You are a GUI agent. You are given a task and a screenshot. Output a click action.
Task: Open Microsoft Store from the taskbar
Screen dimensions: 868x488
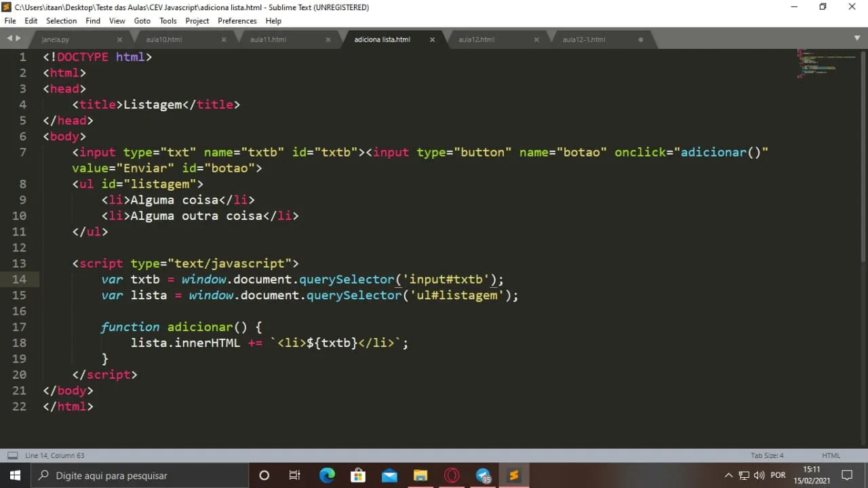pos(358,475)
